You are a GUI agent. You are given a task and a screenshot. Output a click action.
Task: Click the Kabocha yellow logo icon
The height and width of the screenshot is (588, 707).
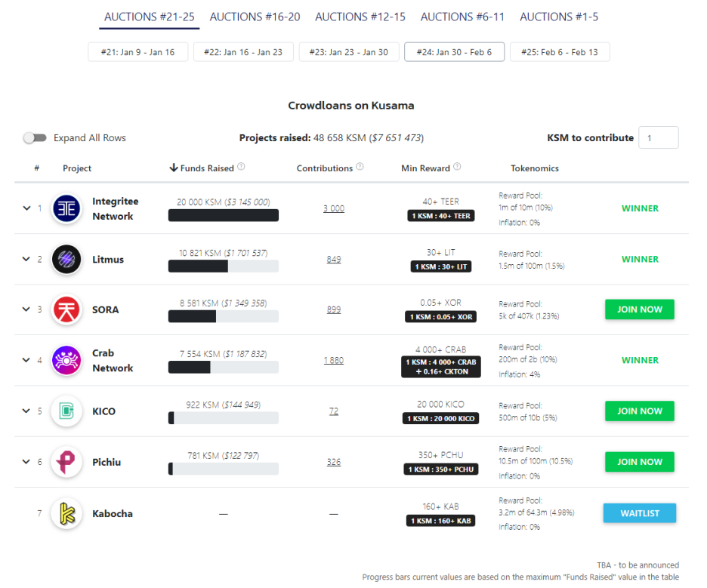click(66, 514)
